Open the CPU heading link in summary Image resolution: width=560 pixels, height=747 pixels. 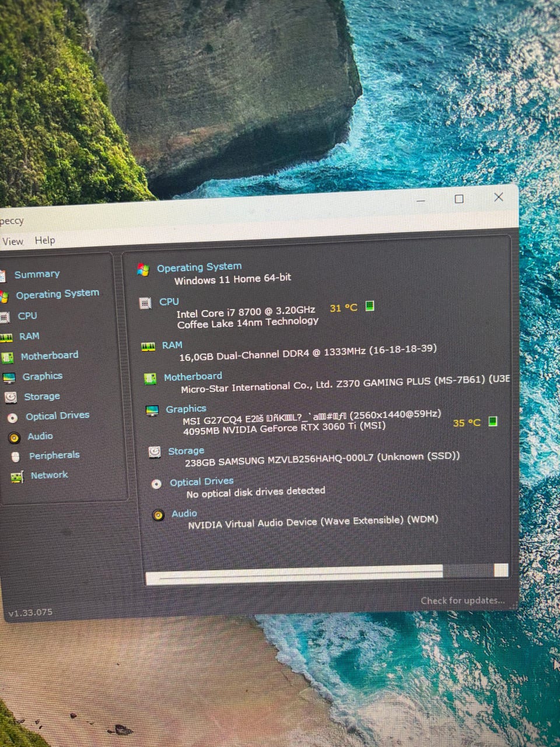tap(169, 302)
